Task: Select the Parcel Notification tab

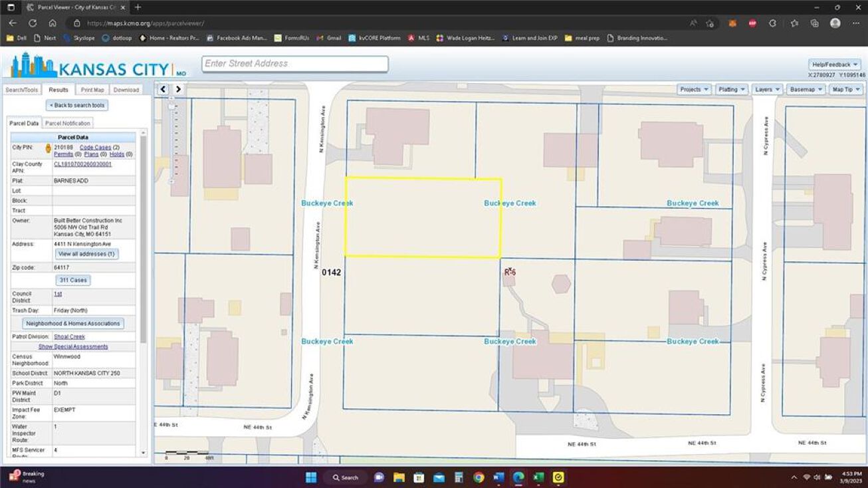Action: coord(68,123)
